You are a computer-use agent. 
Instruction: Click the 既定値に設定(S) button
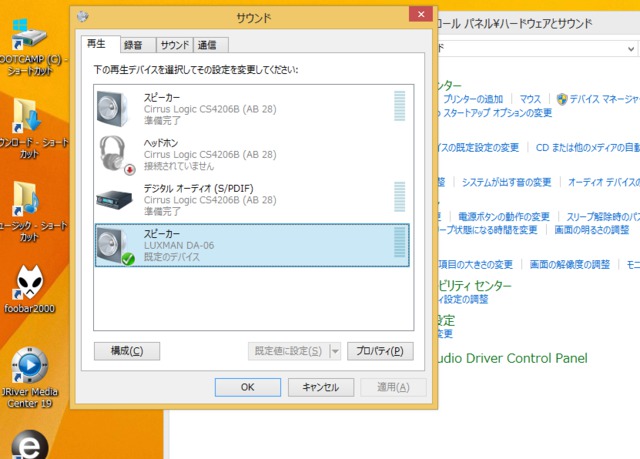[x=289, y=351]
